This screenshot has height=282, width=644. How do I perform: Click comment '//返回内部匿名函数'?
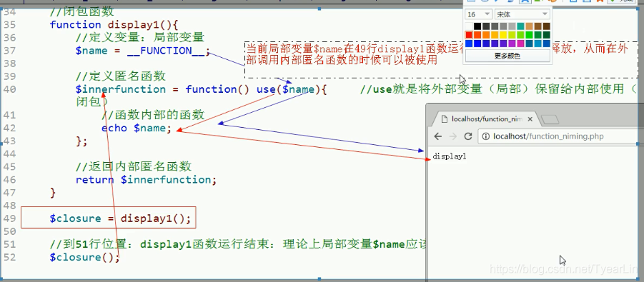pyautogui.click(x=134, y=166)
